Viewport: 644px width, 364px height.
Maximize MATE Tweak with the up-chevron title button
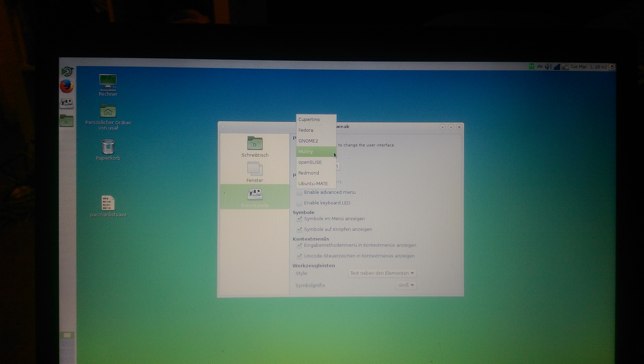(451, 127)
